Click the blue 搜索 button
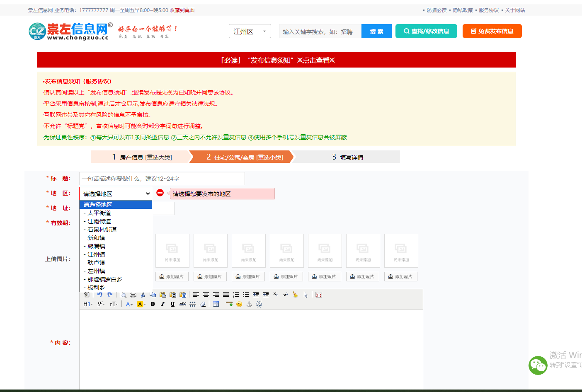 376,31
